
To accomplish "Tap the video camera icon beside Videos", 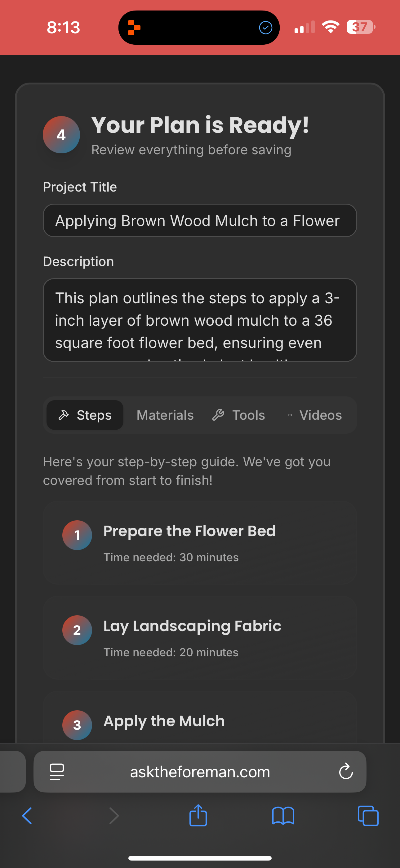I will coord(290,415).
